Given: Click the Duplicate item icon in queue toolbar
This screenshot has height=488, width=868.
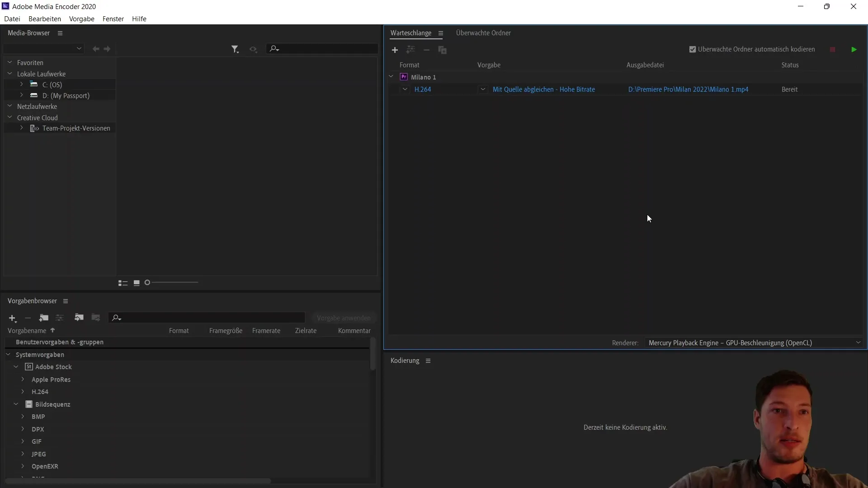Looking at the screenshot, I should (x=442, y=49).
